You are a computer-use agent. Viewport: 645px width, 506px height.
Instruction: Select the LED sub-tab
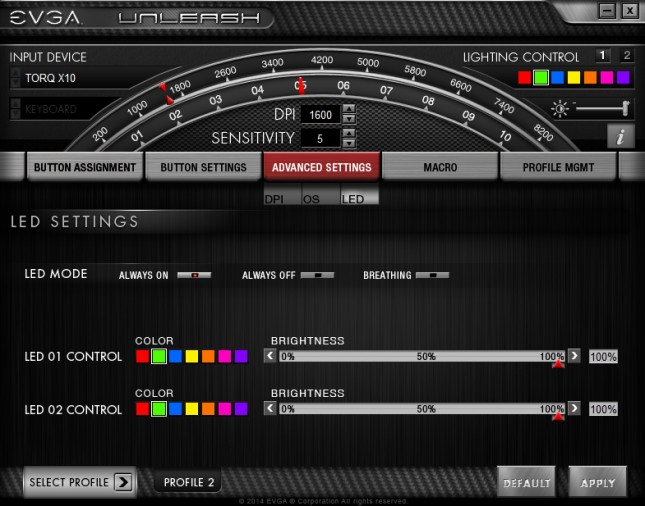[360, 194]
